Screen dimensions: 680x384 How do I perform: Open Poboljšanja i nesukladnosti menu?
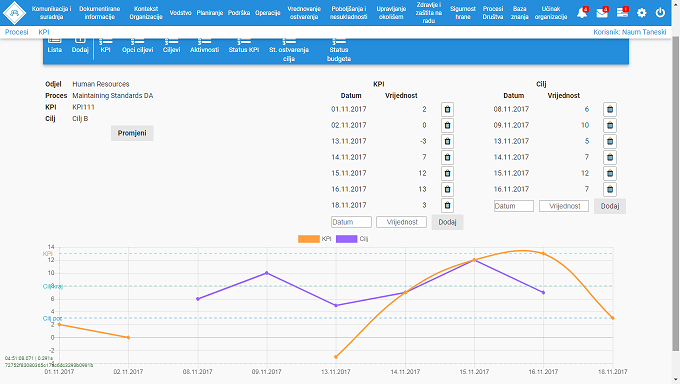tap(348, 13)
